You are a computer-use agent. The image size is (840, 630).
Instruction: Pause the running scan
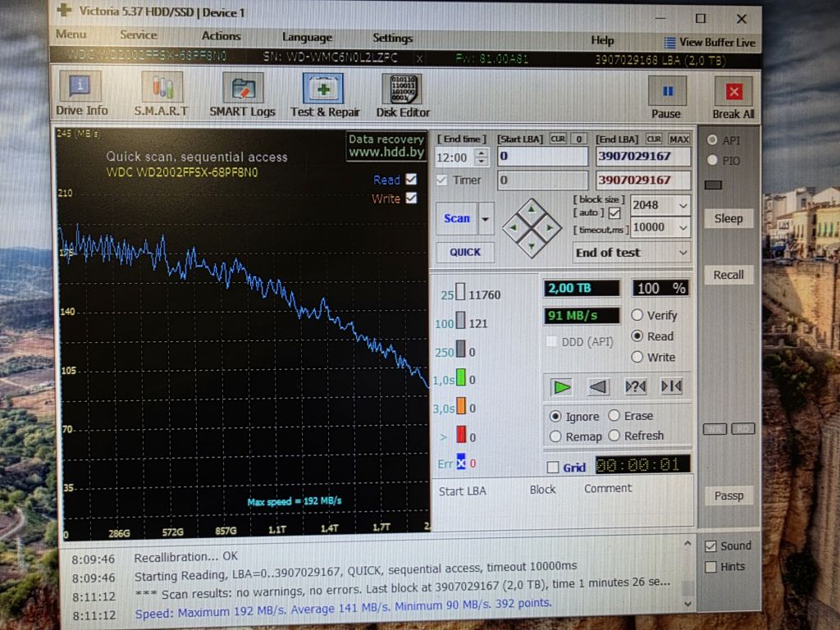tap(666, 97)
